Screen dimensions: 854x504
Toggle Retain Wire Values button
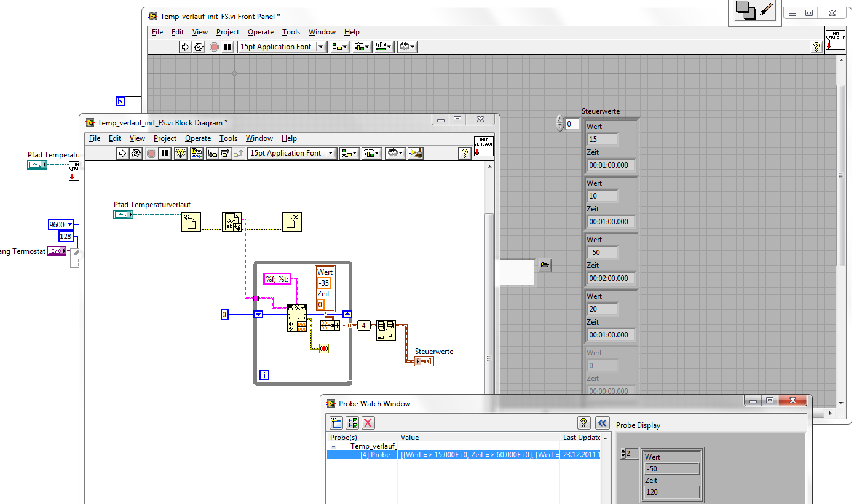pos(196,153)
